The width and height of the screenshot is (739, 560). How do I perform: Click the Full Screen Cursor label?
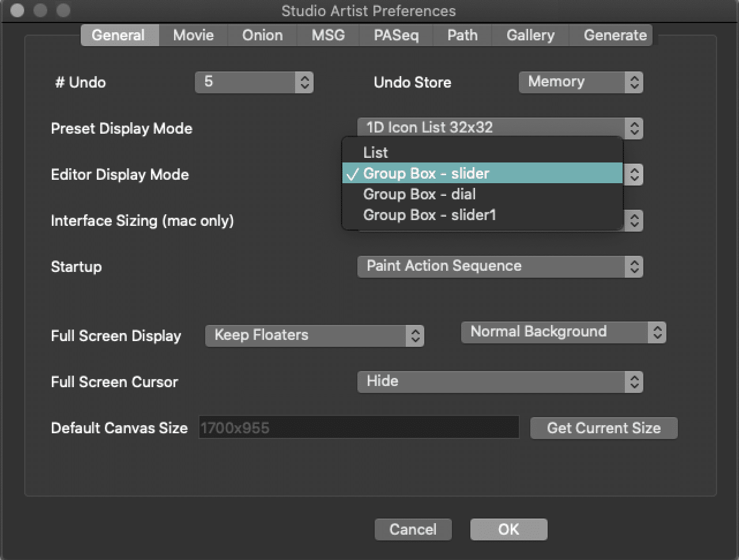coord(115,382)
